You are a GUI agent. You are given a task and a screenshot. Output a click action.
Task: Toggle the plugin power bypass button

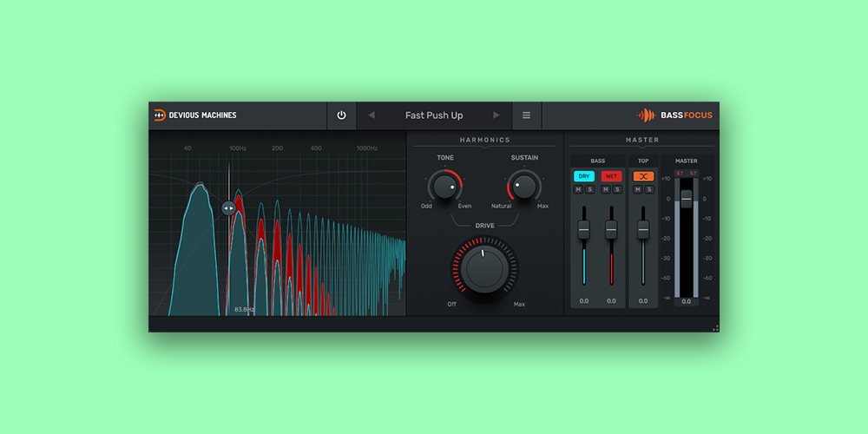point(341,115)
